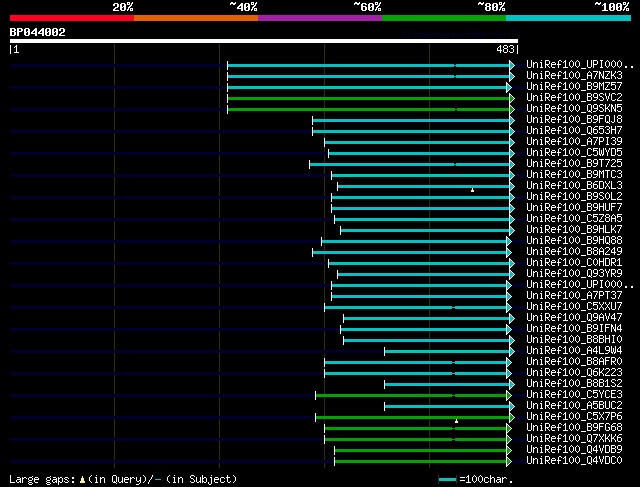Select the UniRef100_B9HLK7 label
Screen dimensions: 640x487
574,230
